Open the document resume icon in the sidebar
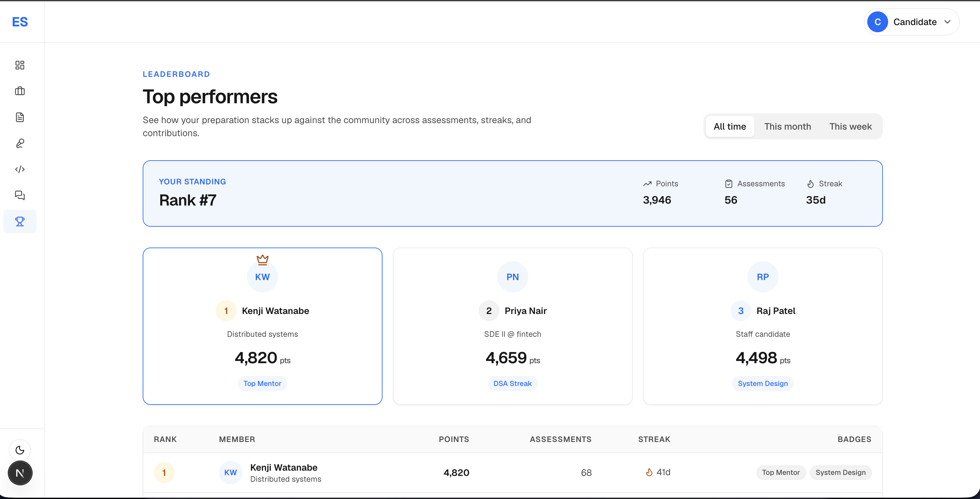Viewport: 980px width, 499px height. coord(20,117)
